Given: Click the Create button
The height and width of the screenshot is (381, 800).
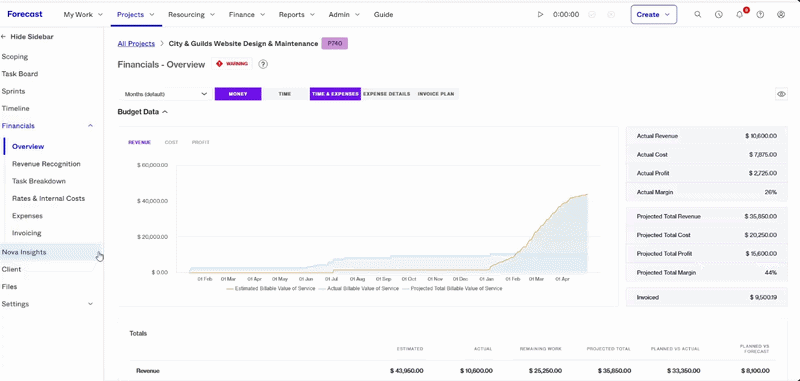Looking at the screenshot, I should coord(654,15).
